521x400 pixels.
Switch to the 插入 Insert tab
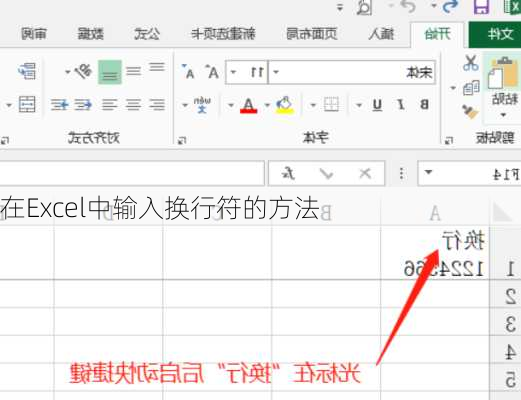tap(381, 34)
